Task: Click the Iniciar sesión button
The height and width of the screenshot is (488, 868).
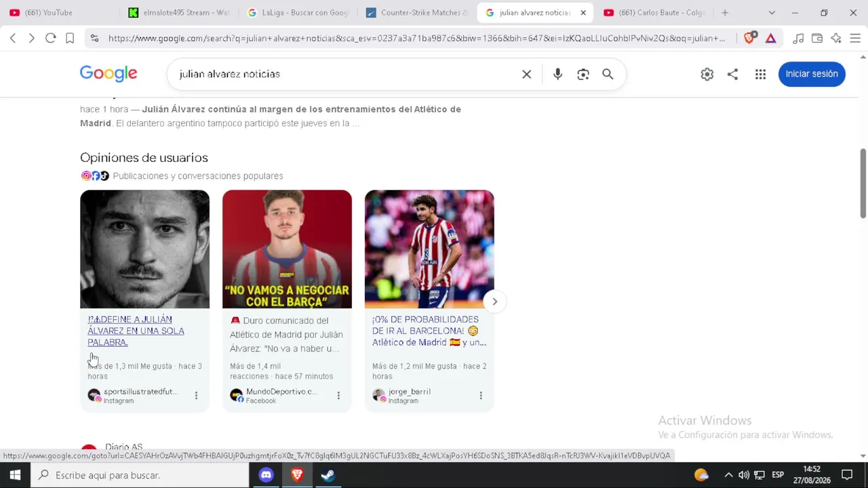Action: [x=812, y=74]
